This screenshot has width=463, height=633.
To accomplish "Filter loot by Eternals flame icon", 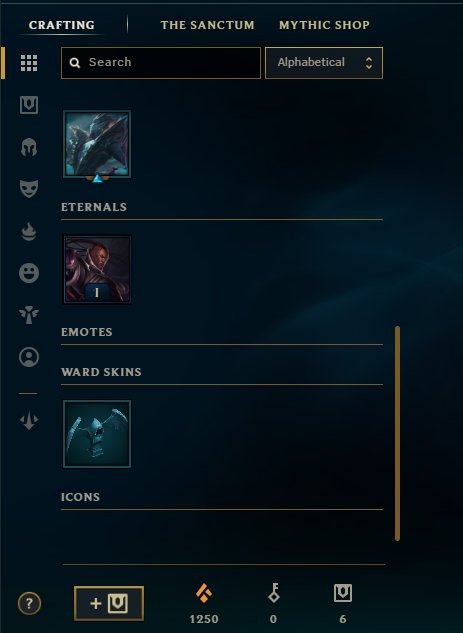I will coord(29,232).
